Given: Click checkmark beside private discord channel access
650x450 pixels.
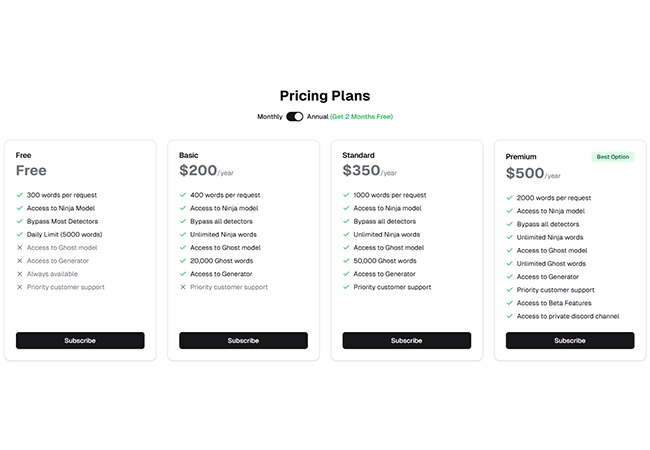Looking at the screenshot, I should point(510,316).
